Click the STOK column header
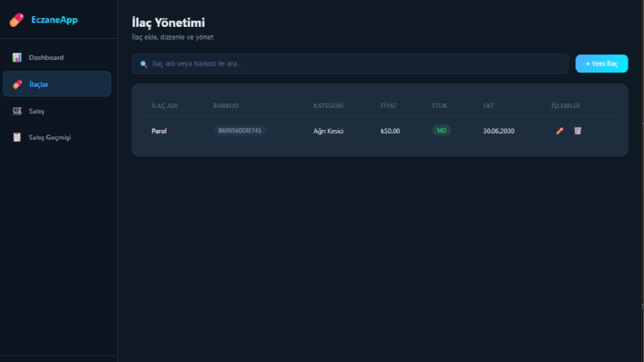This screenshot has width=644, height=362. (x=439, y=106)
